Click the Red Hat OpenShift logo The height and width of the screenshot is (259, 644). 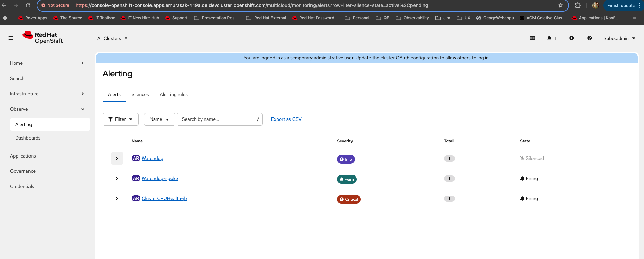click(x=43, y=38)
